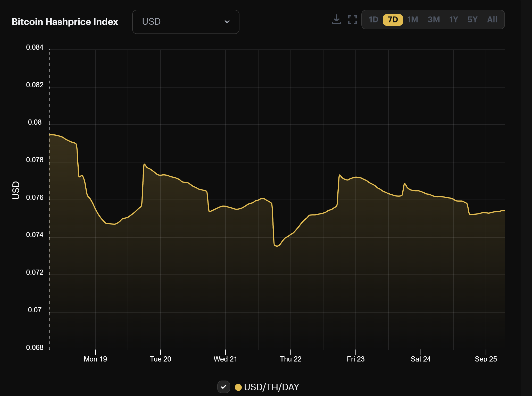Switch to the 5Y time range

point(472,20)
